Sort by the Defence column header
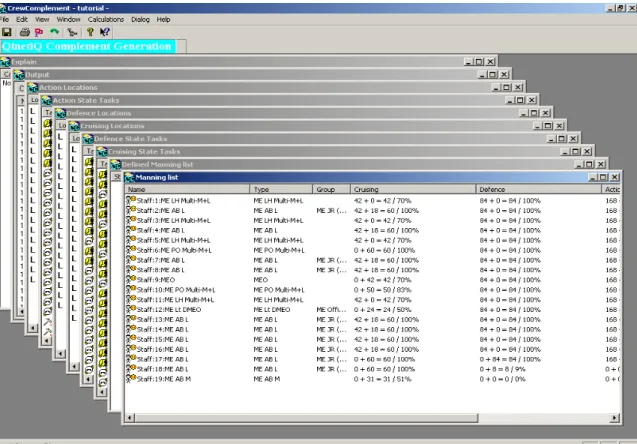637x444 pixels. pos(538,189)
